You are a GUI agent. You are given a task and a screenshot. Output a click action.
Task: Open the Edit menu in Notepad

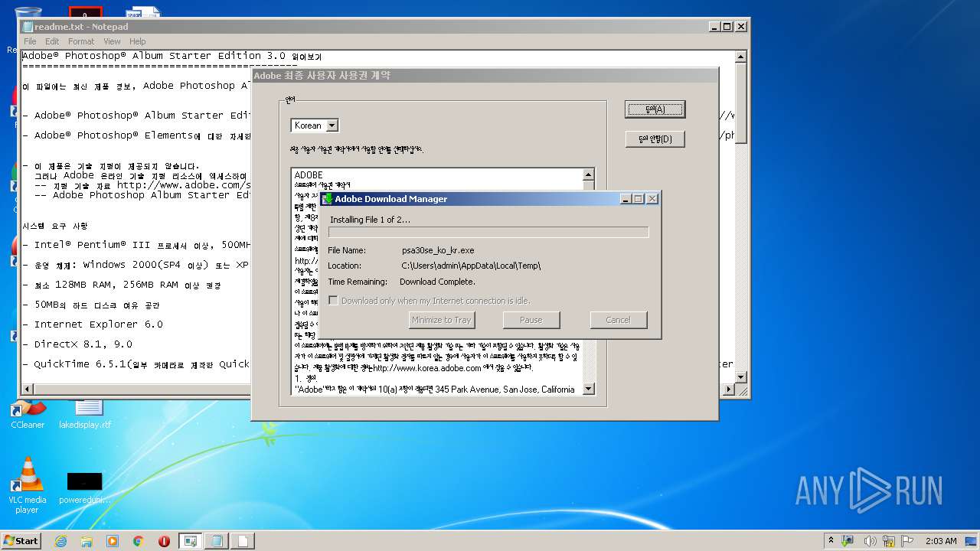52,41
